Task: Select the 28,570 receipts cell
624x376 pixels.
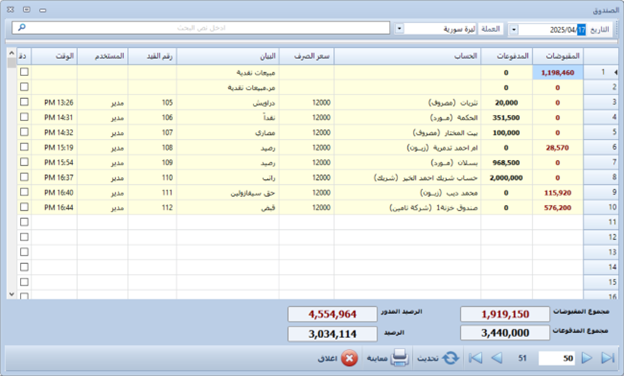Action: click(x=558, y=148)
